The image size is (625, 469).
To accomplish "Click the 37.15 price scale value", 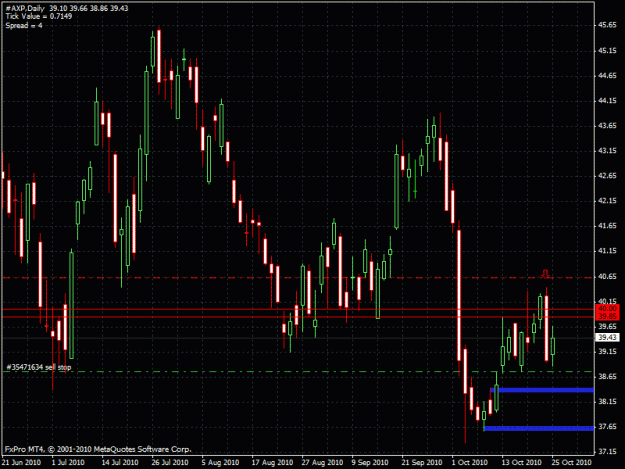I will (x=607, y=451).
